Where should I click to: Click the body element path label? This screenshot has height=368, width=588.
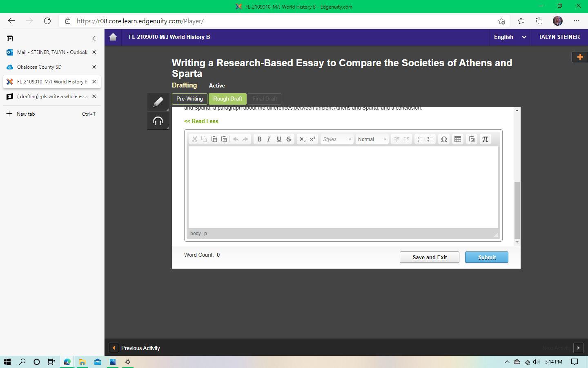point(196,233)
